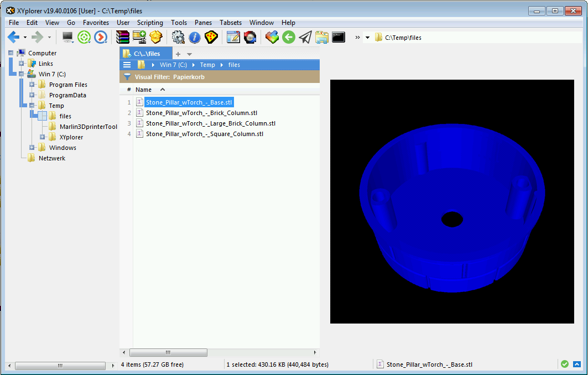
Task: Click the WinRAR books stack icon
Action: tap(122, 37)
